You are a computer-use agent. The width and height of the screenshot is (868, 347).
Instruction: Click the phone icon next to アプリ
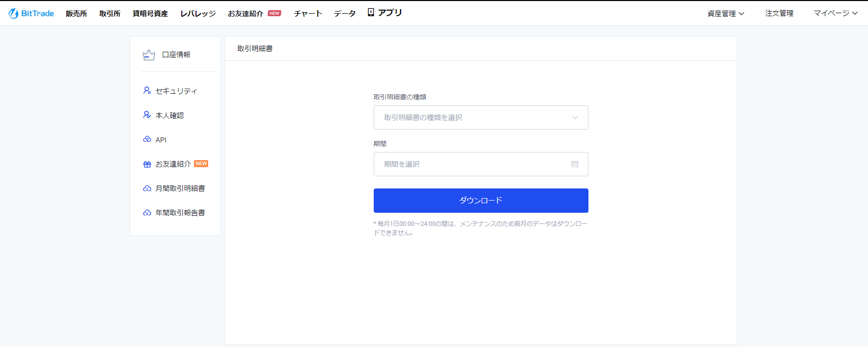371,13
